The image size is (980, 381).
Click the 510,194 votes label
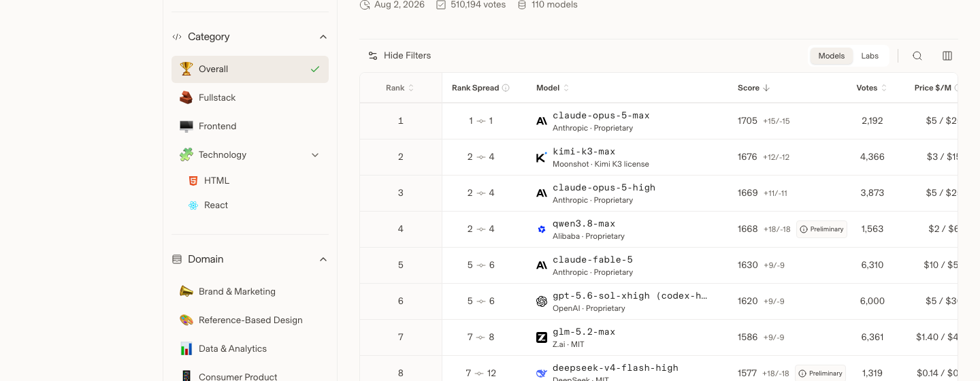point(478,5)
